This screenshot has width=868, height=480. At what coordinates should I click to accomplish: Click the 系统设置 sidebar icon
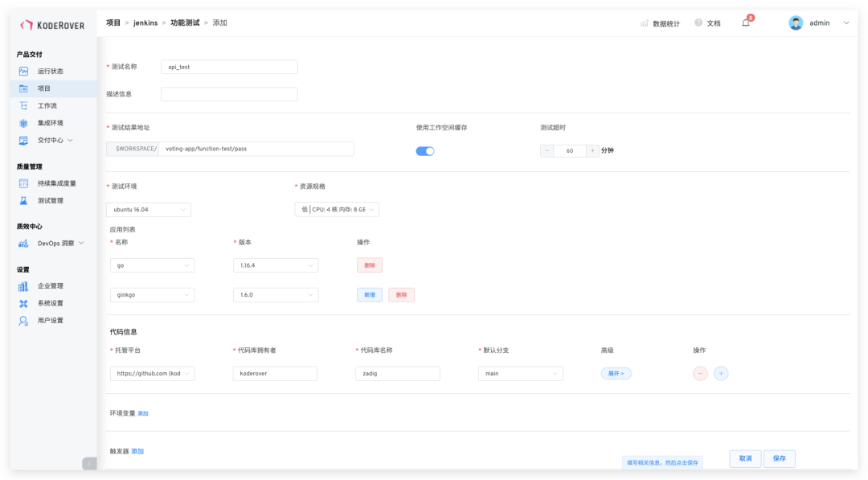click(x=23, y=303)
